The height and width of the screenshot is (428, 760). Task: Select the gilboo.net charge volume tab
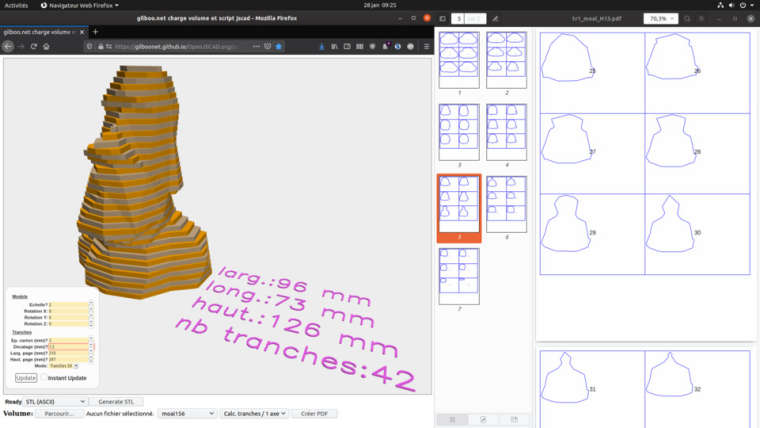point(40,32)
